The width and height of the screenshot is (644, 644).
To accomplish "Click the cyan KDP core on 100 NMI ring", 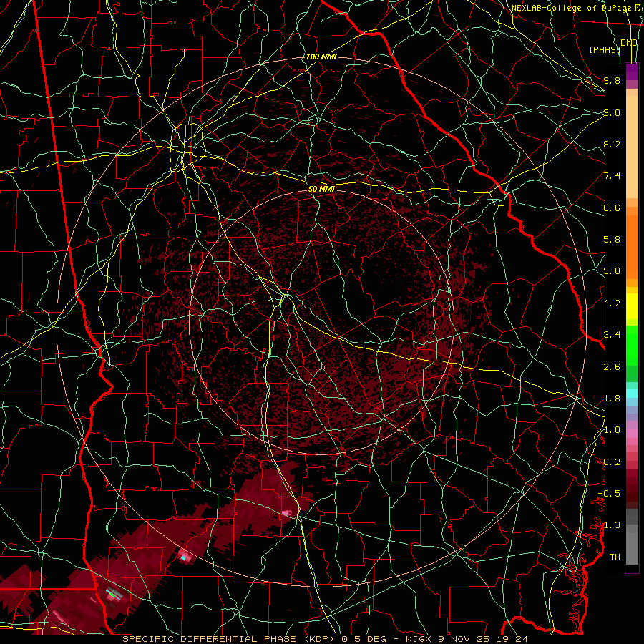I will [x=184, y=557].
